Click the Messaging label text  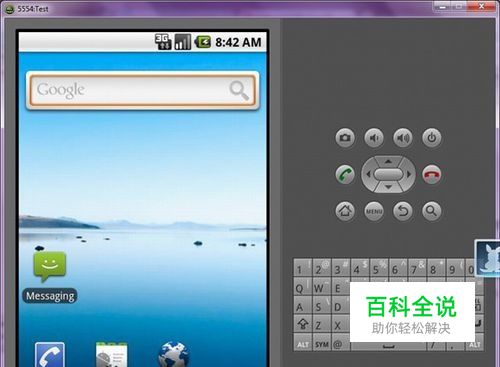pyautogui.click(x=50, y=296)
